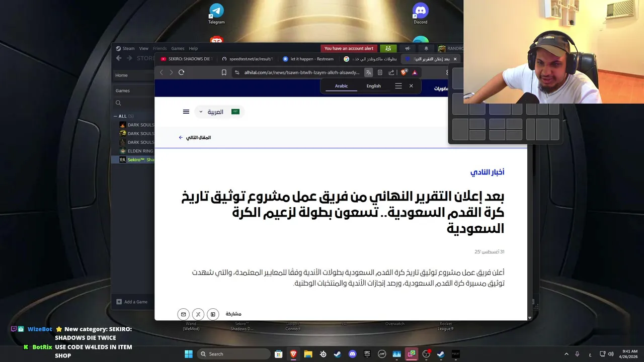Open translate popup options menu
Screen dimensions: 644x362
[398, 86]
